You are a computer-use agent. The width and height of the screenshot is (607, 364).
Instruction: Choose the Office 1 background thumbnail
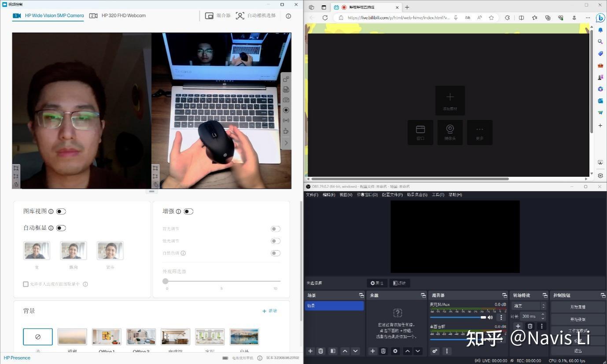tap(107, 337)
